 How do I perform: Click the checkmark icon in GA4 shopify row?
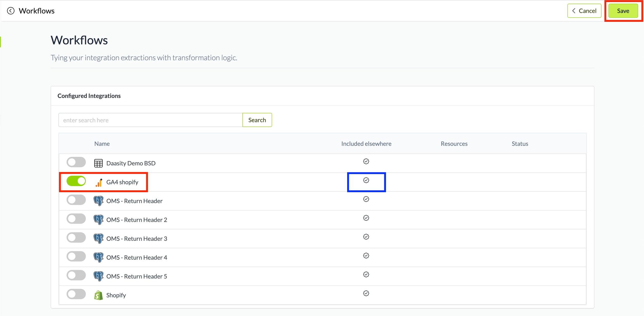[366, 180]
